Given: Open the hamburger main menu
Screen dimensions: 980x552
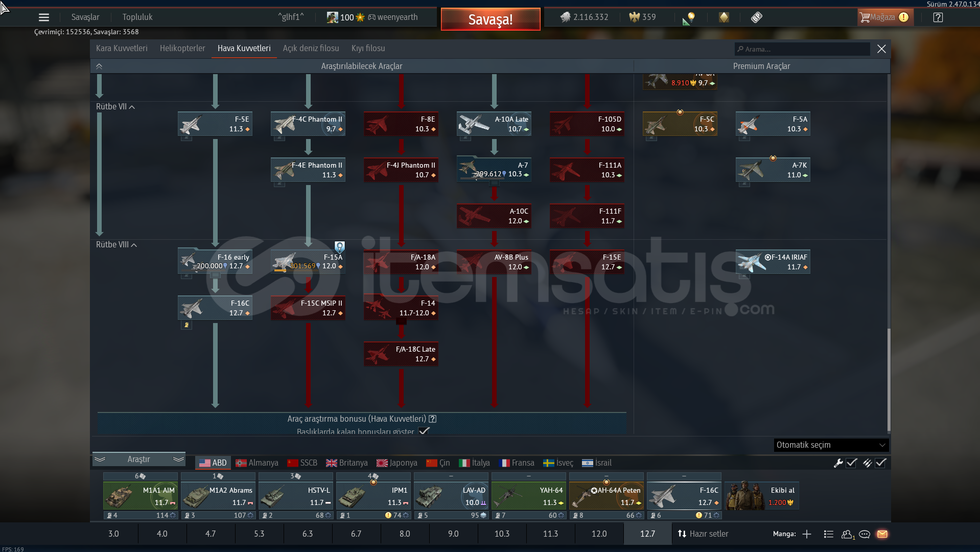Looking at the screenshot, I should (44, 17).
